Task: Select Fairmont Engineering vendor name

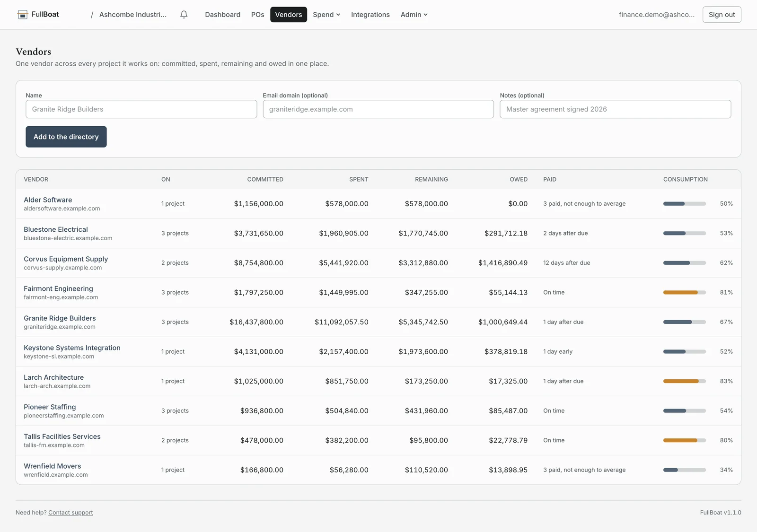Action: (58, 288)
